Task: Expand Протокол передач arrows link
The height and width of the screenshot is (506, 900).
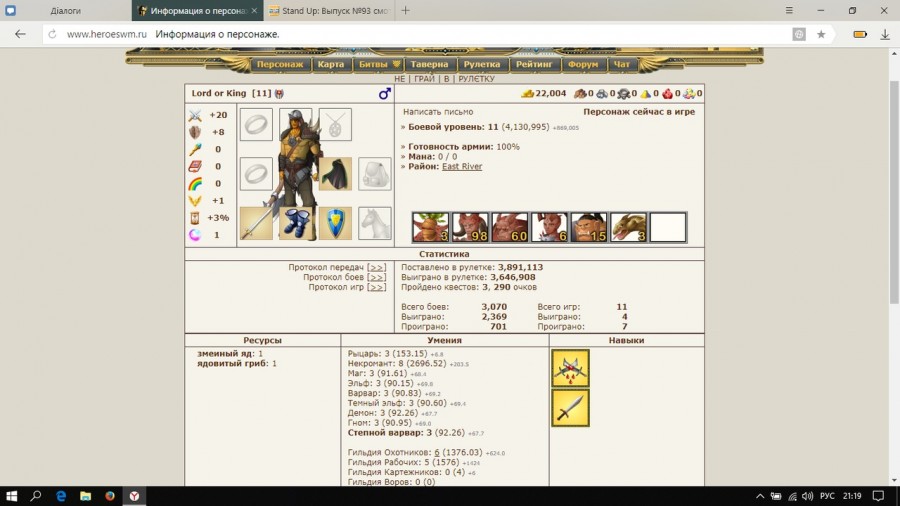Action: tap(376, 267)
